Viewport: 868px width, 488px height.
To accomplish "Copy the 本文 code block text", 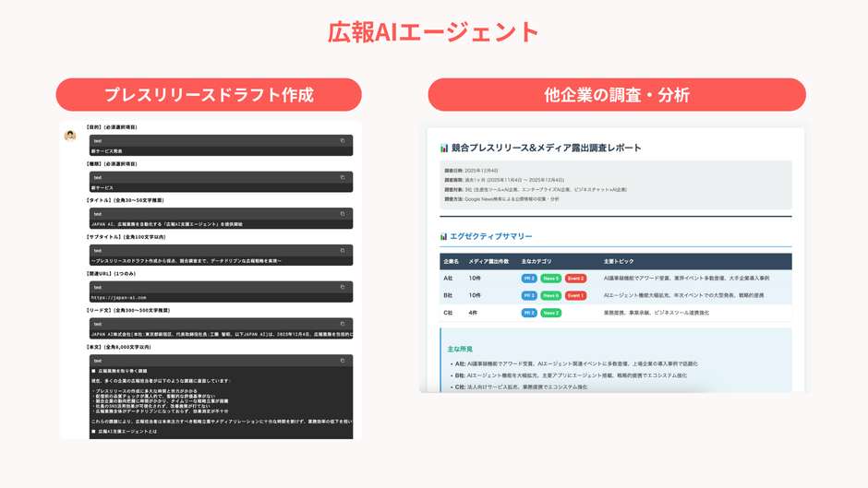I will [342, 361].
